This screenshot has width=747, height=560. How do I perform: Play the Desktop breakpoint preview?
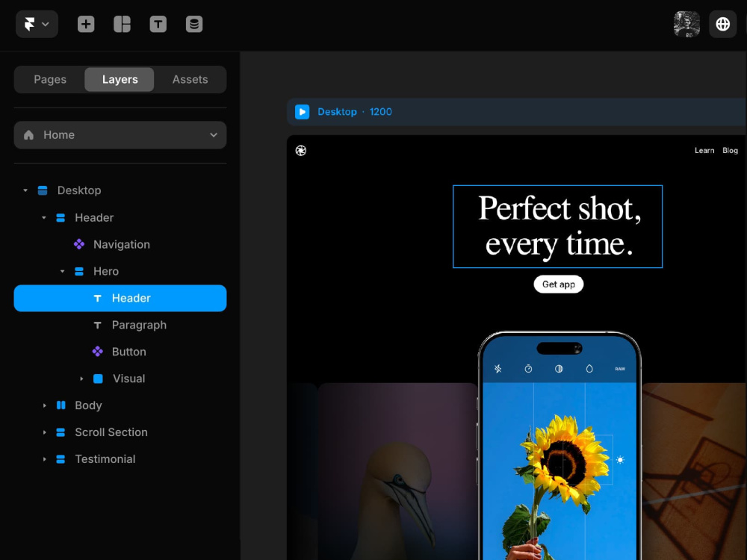[302, 112]
